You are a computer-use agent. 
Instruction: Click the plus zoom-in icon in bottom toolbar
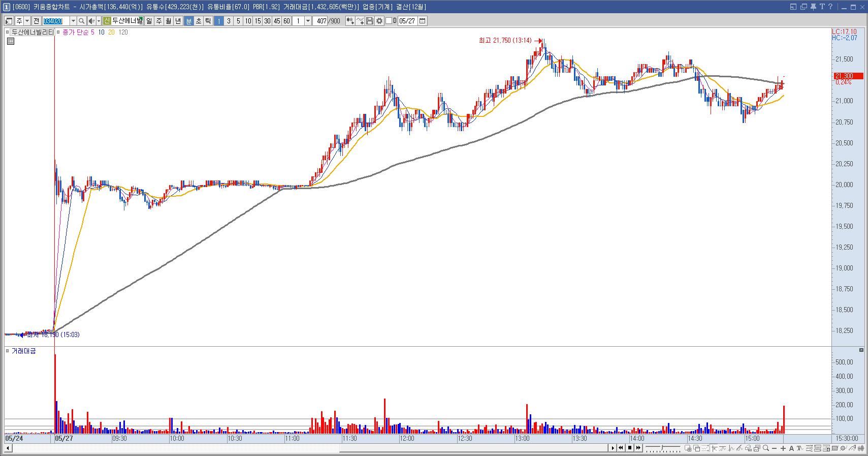783,448
